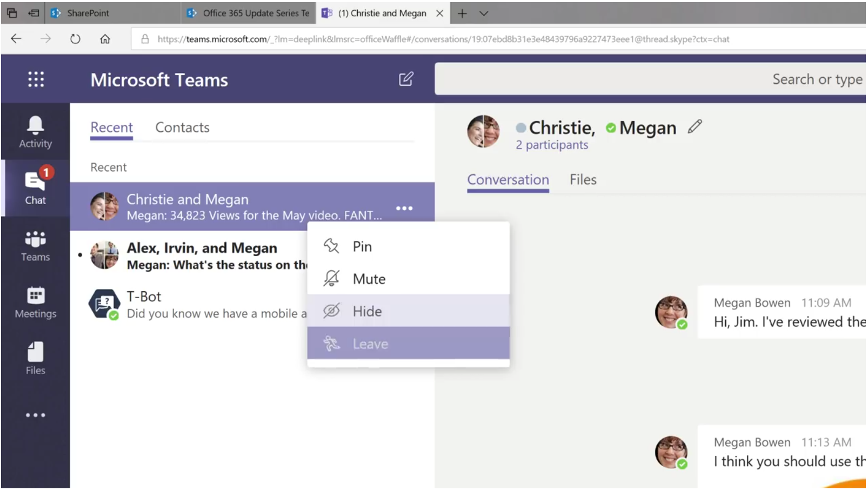868x498 pixels.
Task: Choose Hide from the context menu
Action: (x=408, y=311)
